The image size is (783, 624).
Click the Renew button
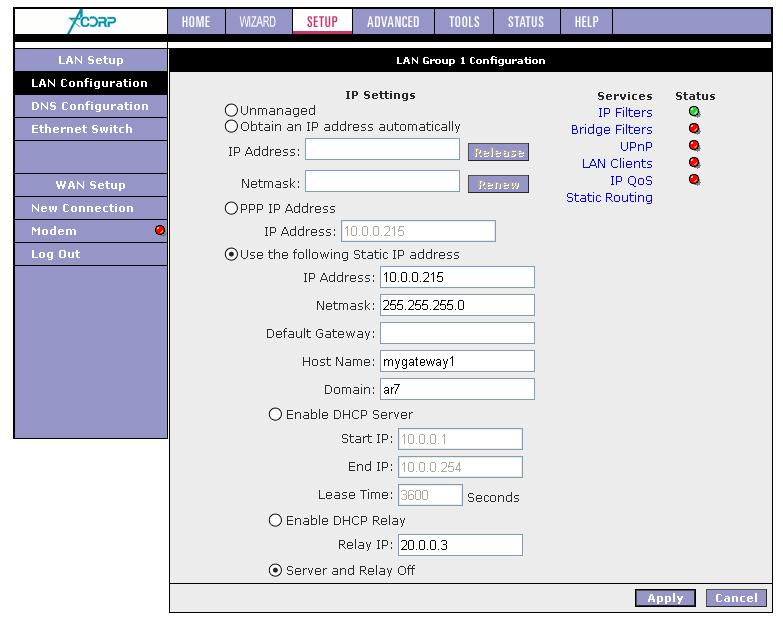(x=498, y=184)
